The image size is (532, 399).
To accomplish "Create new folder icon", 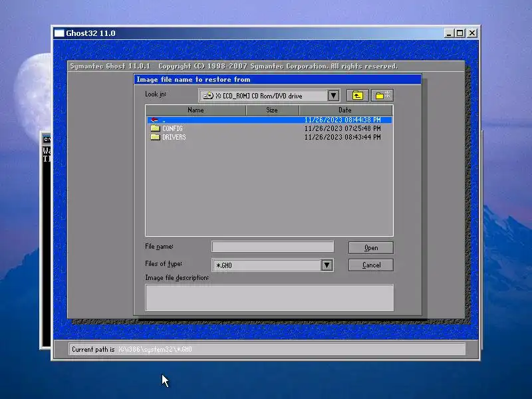I will coord(382,96).
